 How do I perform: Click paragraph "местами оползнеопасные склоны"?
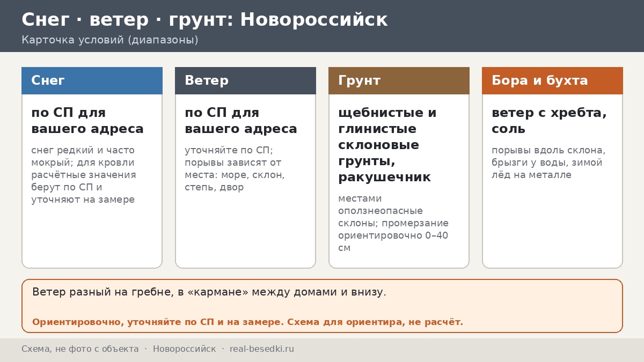point(393,223)
